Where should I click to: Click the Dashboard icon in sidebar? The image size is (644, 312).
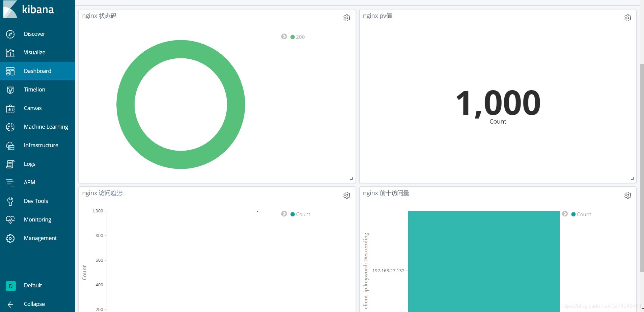coord(10,71)
